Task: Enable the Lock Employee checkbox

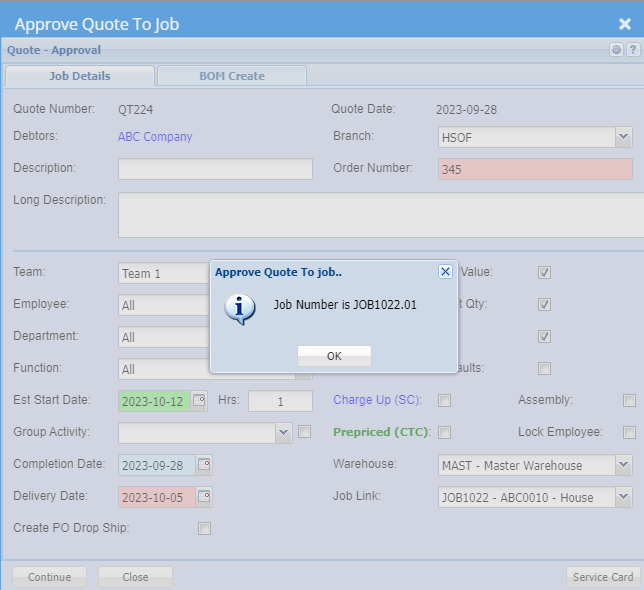Action: [629, 433]
